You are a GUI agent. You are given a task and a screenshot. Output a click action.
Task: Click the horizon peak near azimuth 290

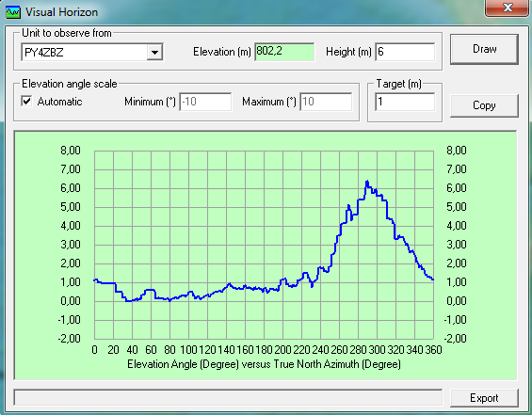(x=367, y=183)
